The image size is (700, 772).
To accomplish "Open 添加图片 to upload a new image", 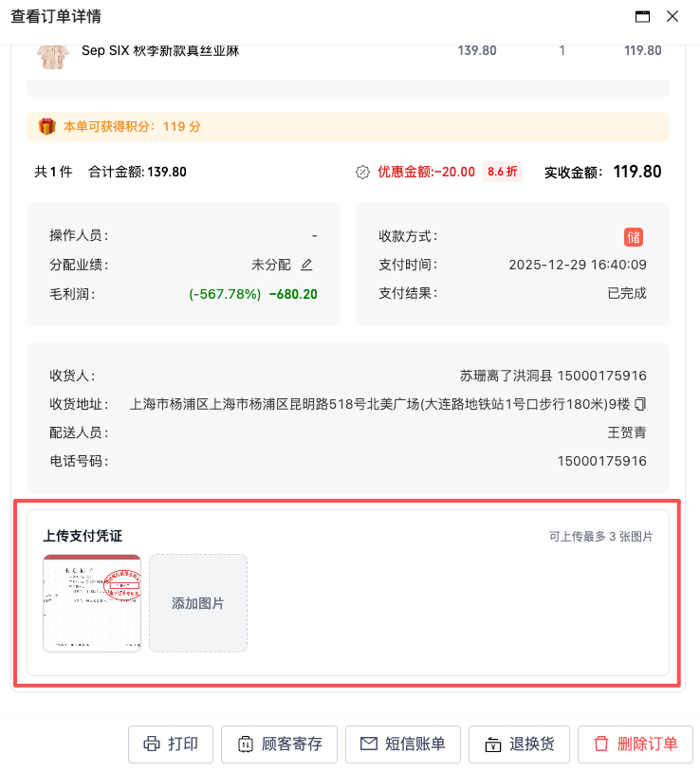I will tap(197, 603).
